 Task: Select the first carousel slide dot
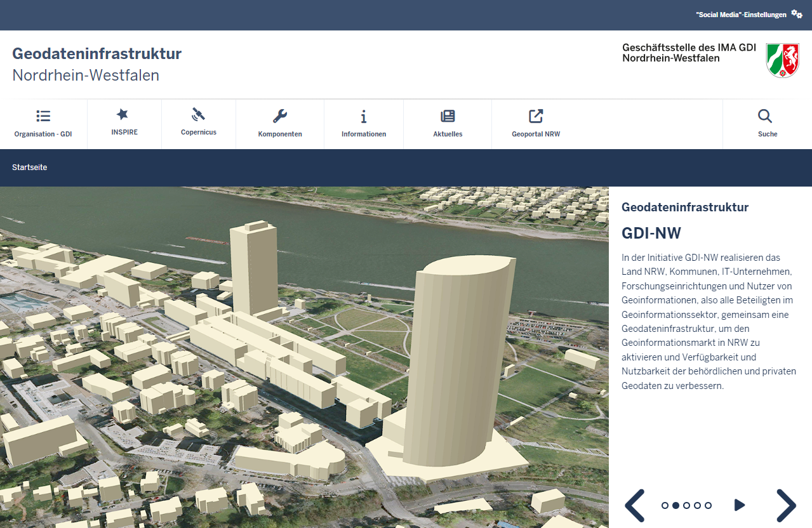click(665, 506)
